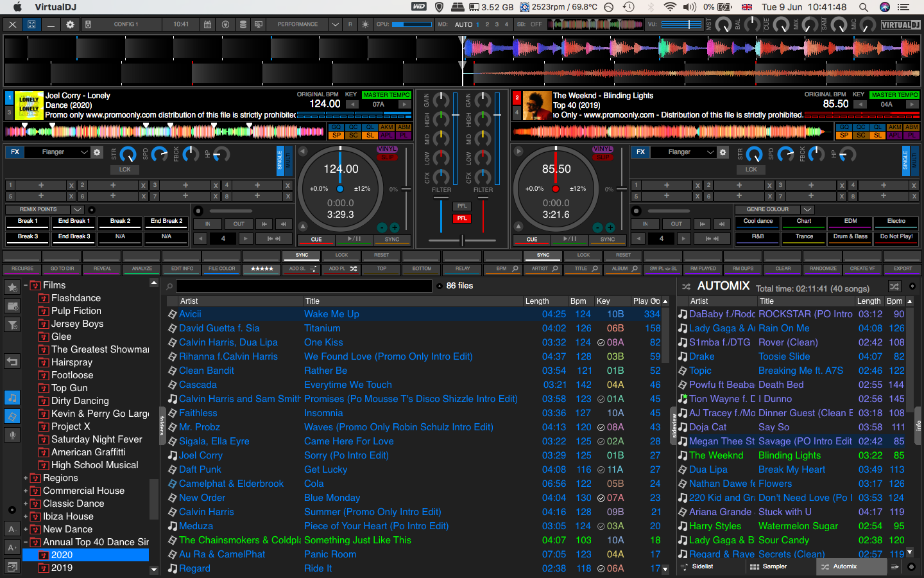Open the VirtualDJ menu in macOS menu bar

click(x=55, y=7)
